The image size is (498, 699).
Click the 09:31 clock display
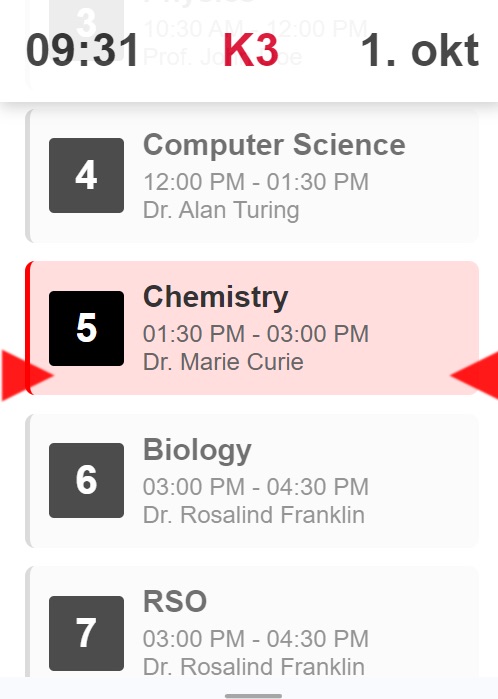pyautogui.click(x=82, y=50)
